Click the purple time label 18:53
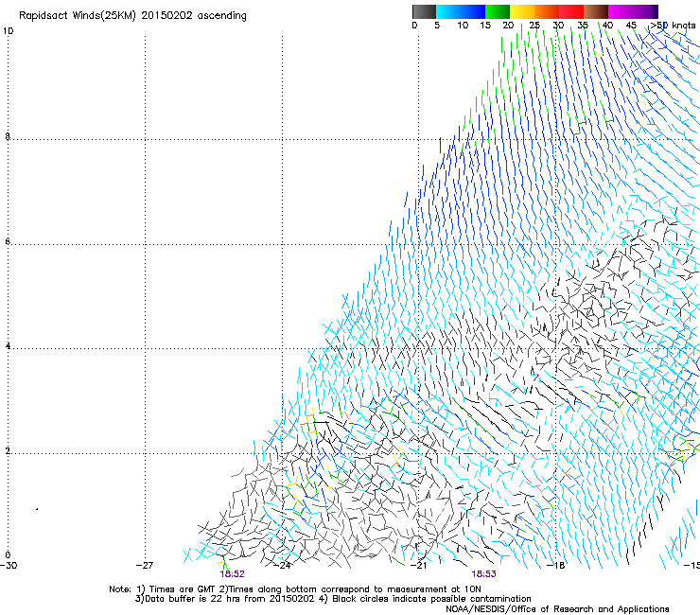Screen dimensions: 700x615 click(x=484, y=574)
